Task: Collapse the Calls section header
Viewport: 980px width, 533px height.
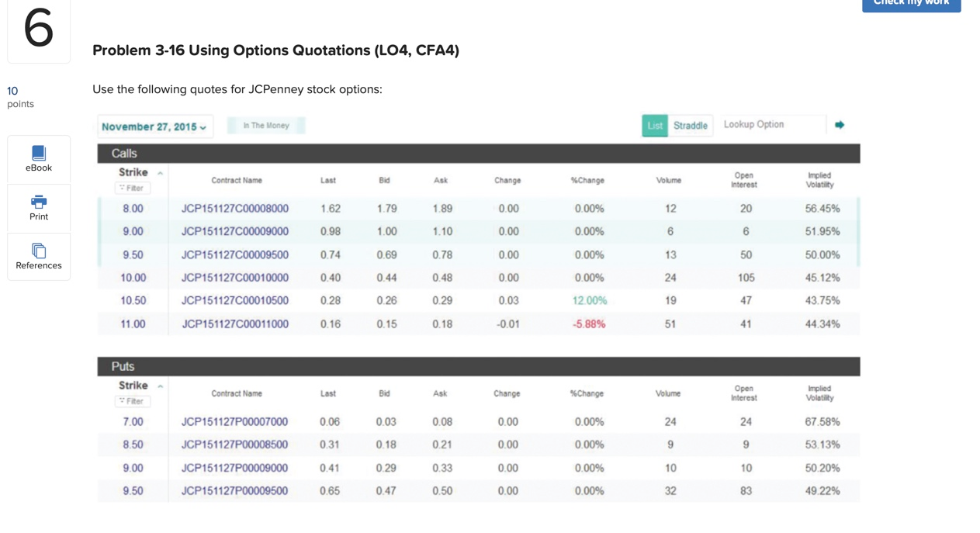Action: (123, 153)
